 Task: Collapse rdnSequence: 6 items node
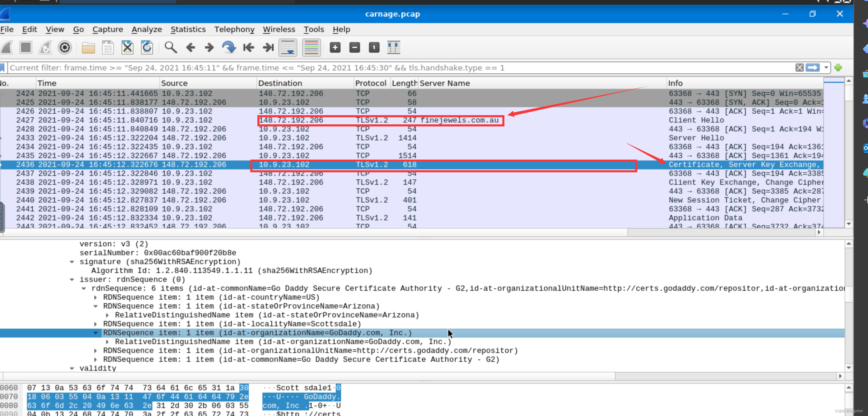pos(83,289)
